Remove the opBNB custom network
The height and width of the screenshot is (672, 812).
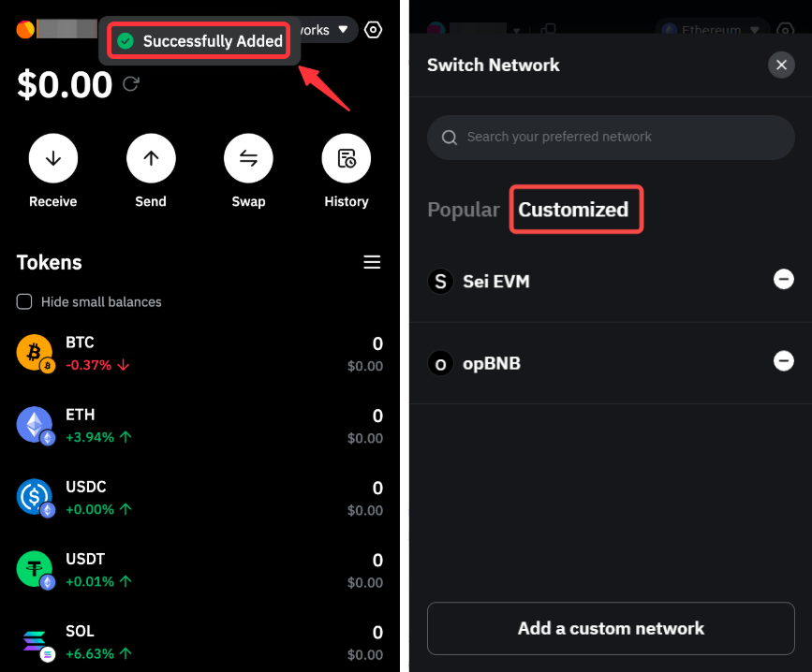tap(783, 361)
